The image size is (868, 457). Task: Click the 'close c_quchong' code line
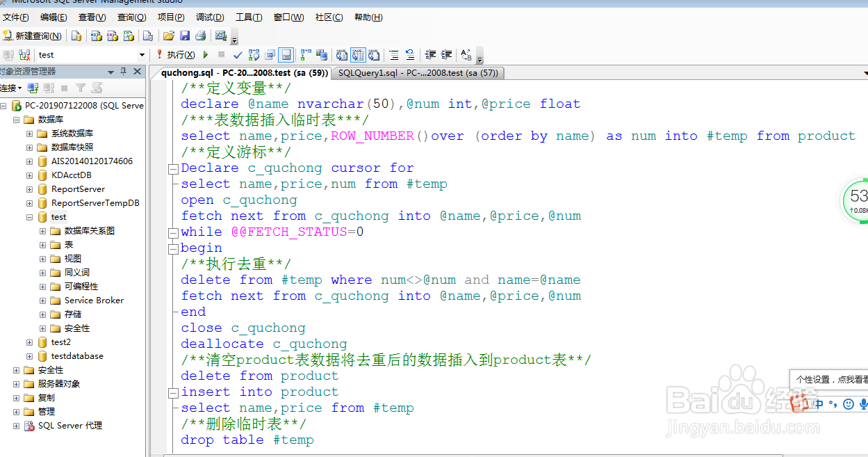243,328
